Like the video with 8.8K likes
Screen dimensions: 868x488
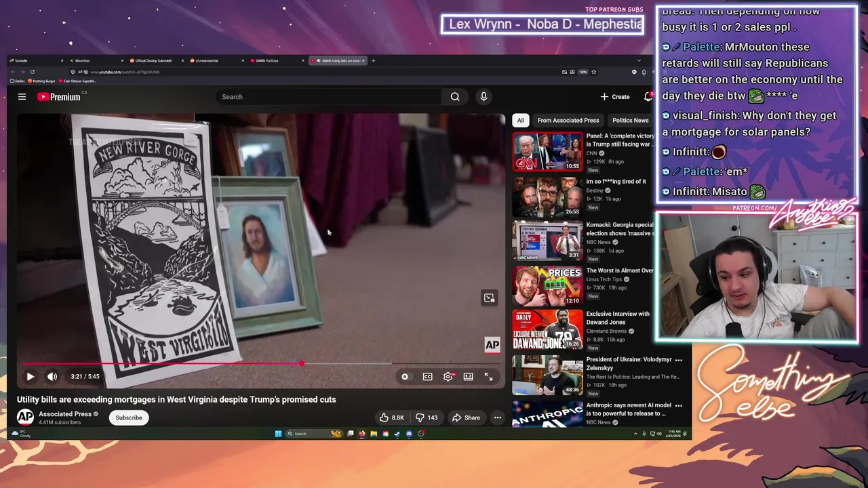click(392, 418)
